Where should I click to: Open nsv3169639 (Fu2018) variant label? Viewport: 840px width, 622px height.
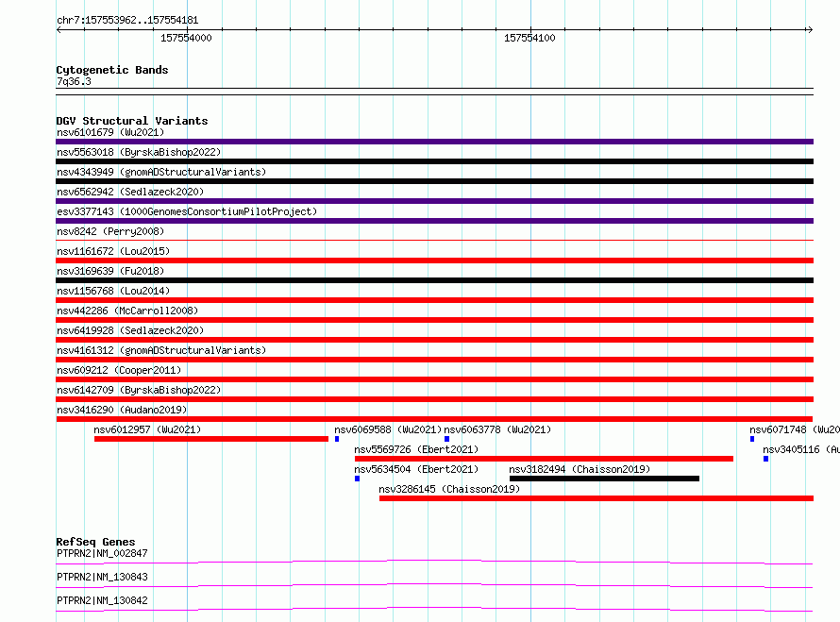coord(110,271)
